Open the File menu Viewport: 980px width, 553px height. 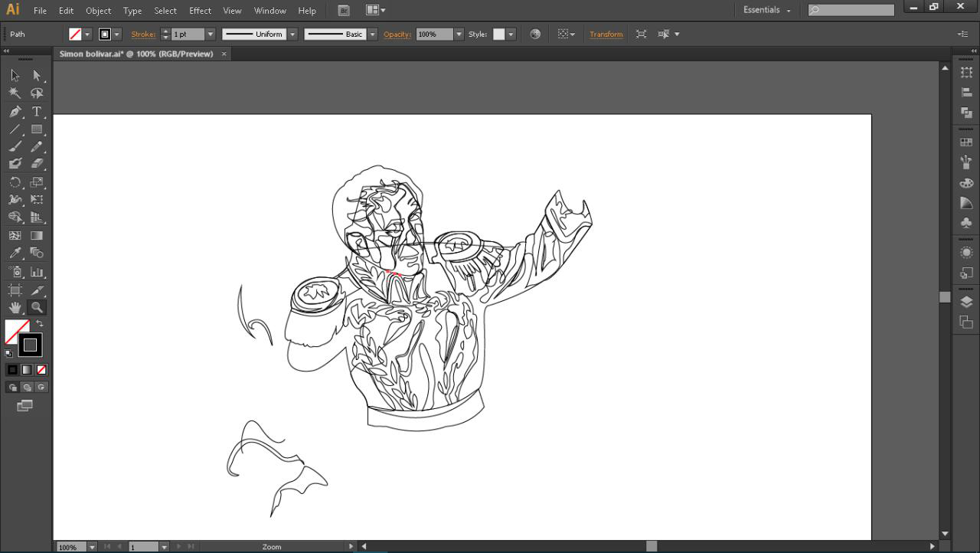click(40, 11)
